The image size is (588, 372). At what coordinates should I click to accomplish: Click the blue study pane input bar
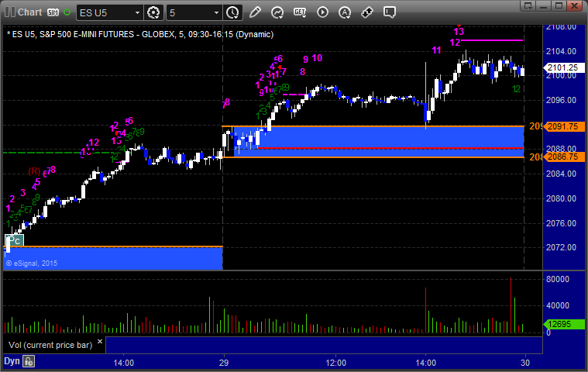324,345
